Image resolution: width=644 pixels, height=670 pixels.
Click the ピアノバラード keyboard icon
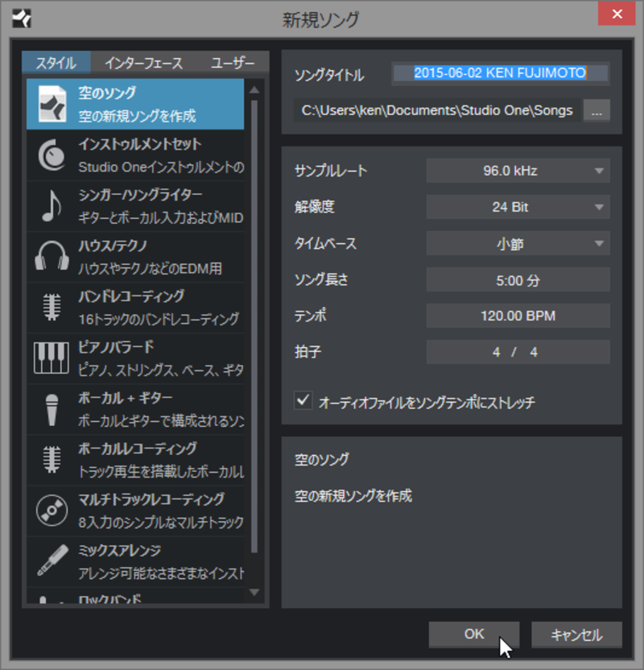click(52, 358)
